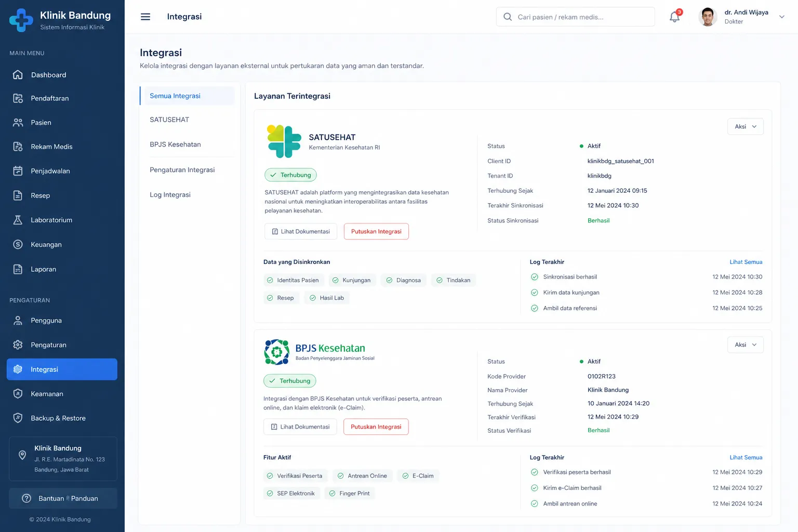Click the E-Claim feature chip

point(418,476)
